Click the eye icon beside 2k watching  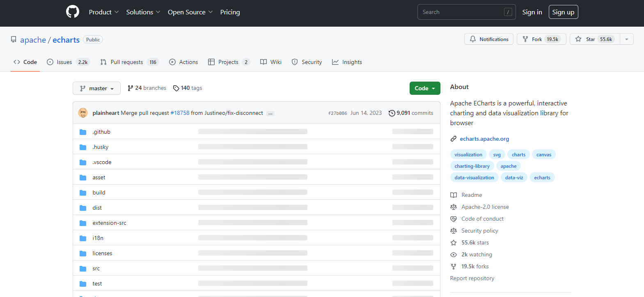(x=454, y=255)
